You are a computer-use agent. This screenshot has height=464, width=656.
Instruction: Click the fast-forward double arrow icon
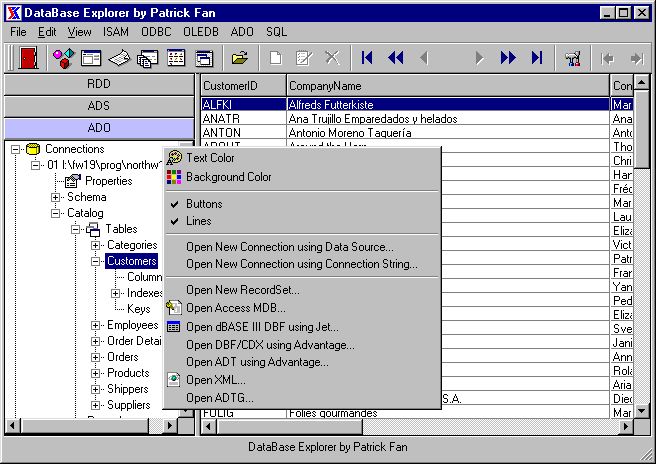click(508, 58)
